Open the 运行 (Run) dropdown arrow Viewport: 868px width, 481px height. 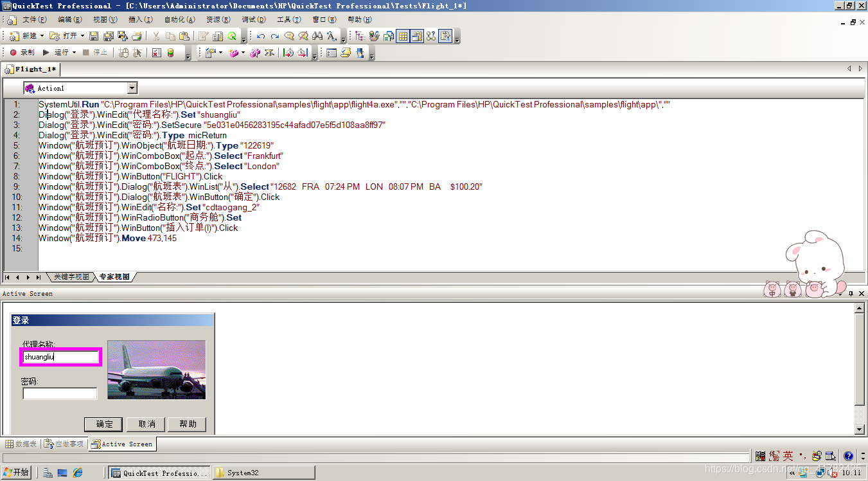pyautogui.click(x=74, y=53)
